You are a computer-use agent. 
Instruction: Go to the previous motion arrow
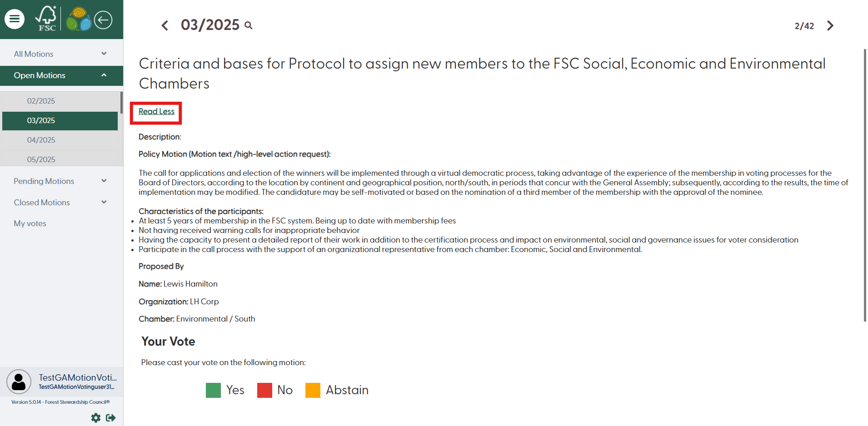point(165,25)
